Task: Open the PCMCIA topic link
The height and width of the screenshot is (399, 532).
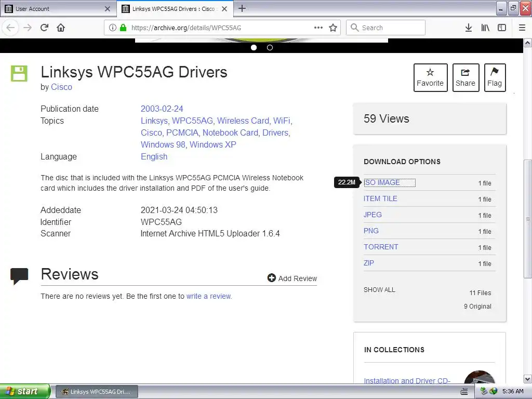Action: pos(182,132)
